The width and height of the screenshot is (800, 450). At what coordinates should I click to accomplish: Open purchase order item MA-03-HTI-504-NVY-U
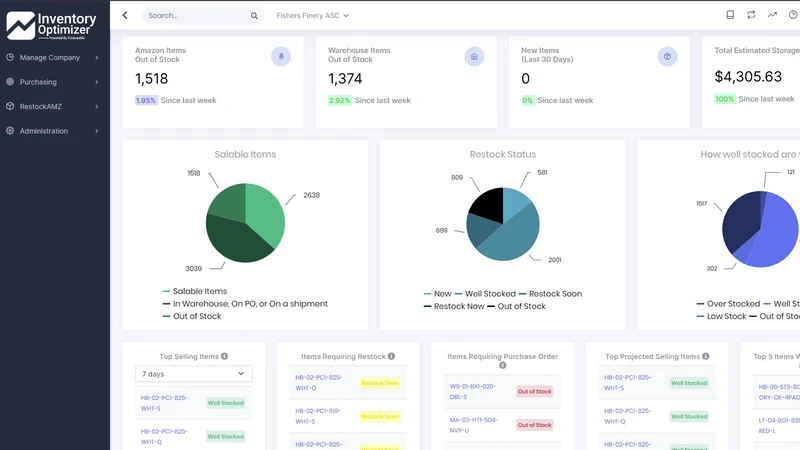[x=473, y=424]
